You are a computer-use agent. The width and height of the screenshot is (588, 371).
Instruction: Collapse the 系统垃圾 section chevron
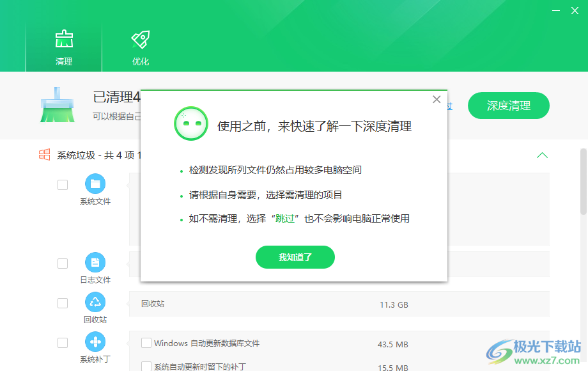coord(542,155)
